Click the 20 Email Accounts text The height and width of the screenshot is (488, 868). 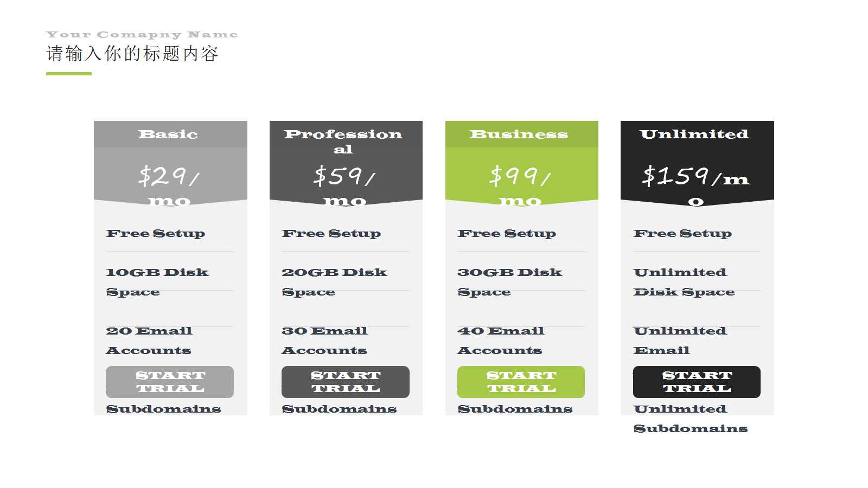coord(149,341)
